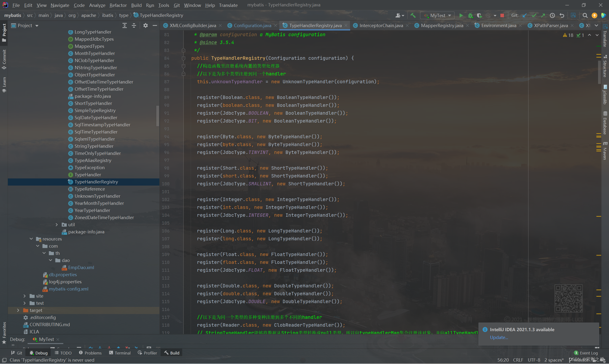Click Collapse All icon in Project panel
Image resolution: width=609 pixels, height=364 pixels.
134,25
